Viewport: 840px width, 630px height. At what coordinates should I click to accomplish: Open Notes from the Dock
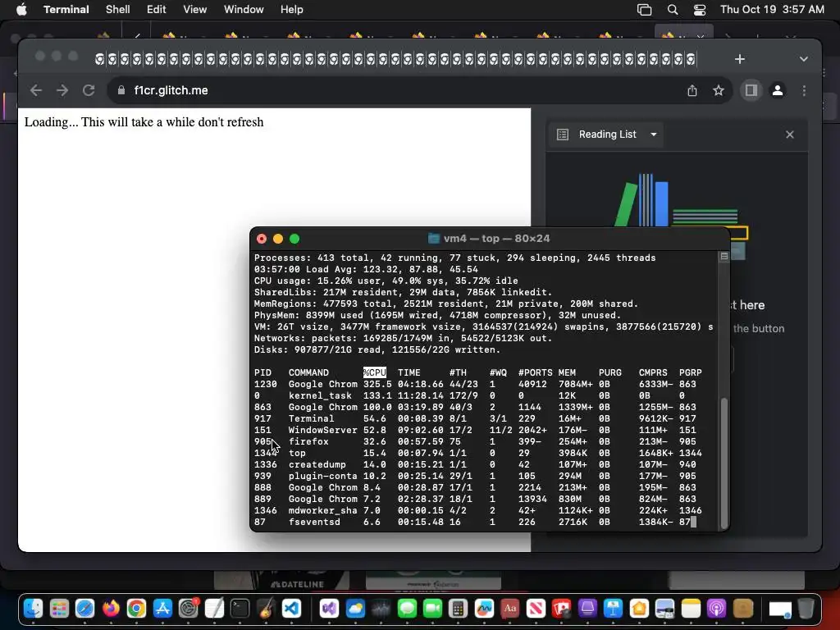(691, 609)
